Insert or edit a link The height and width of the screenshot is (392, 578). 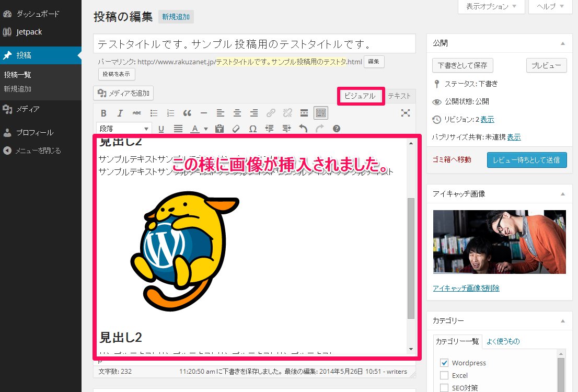click(271, 113)
